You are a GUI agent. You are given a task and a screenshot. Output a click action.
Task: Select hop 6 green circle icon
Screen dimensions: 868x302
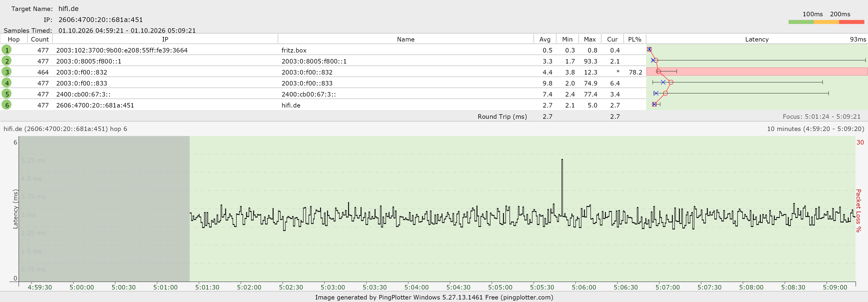pos(7,105)
